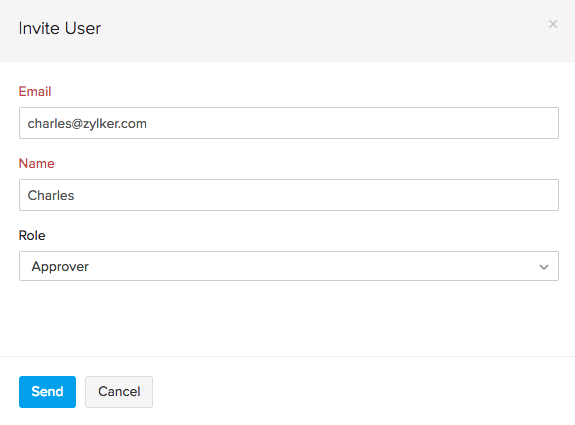Click the blue Send button
575x425 pixels.
[x=47, y=392]
